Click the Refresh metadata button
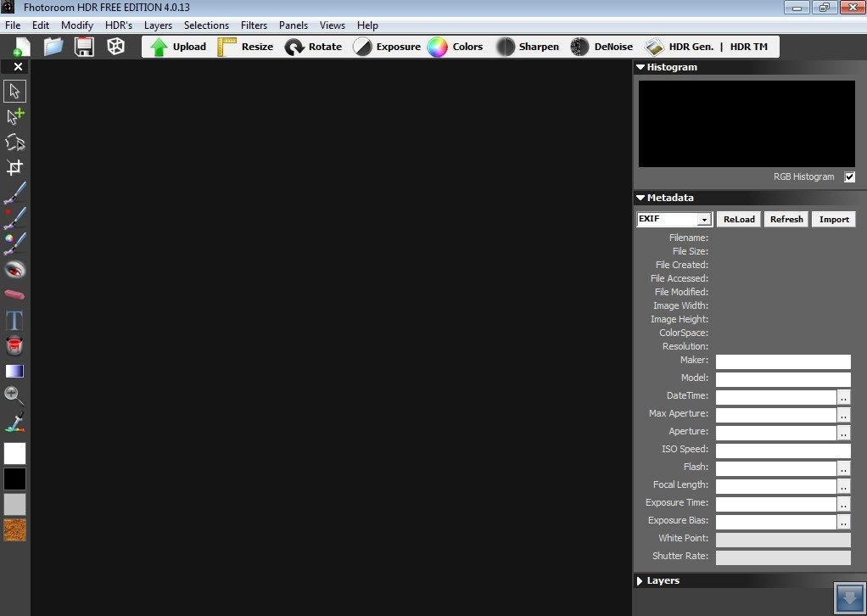This screenshot has height=616, width=867. [786, 219]
